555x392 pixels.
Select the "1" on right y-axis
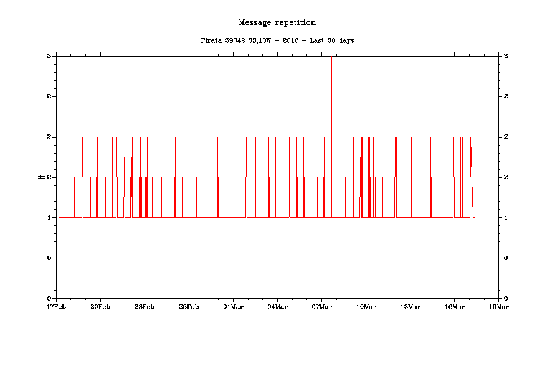pos(506,218)
